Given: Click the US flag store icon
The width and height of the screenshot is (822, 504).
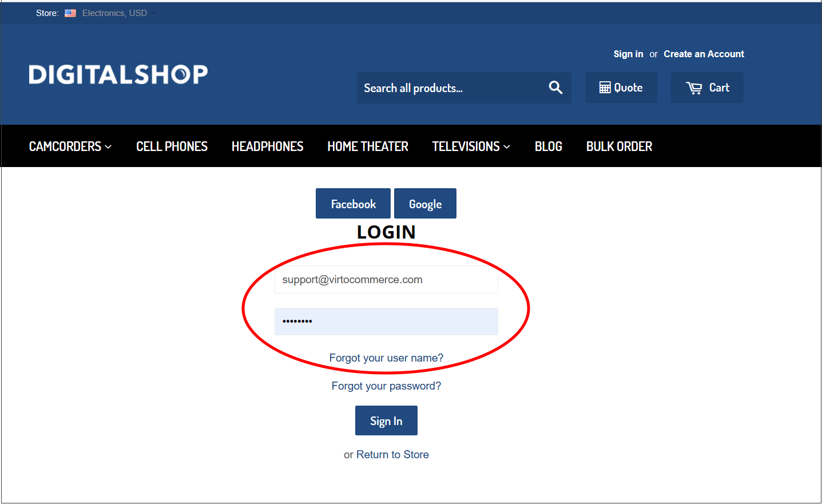Looking at the screenshot, I should point(70,13).
